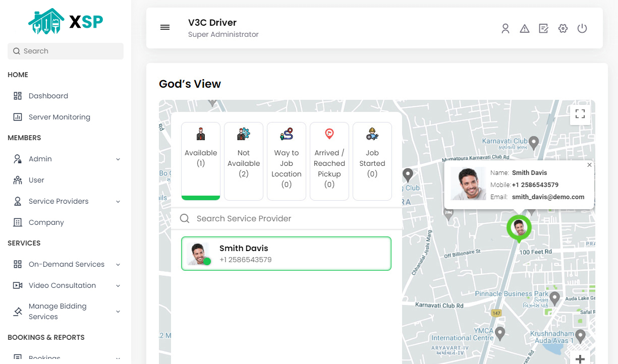Open the settings gear icon
Screen dimensions: 618x364
(x=563, y=29)
